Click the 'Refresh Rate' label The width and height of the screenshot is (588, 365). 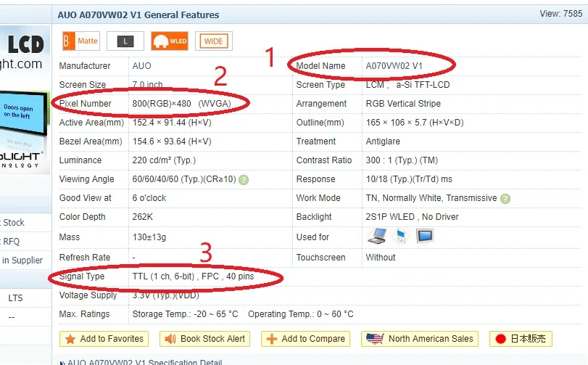click(85, 258)
